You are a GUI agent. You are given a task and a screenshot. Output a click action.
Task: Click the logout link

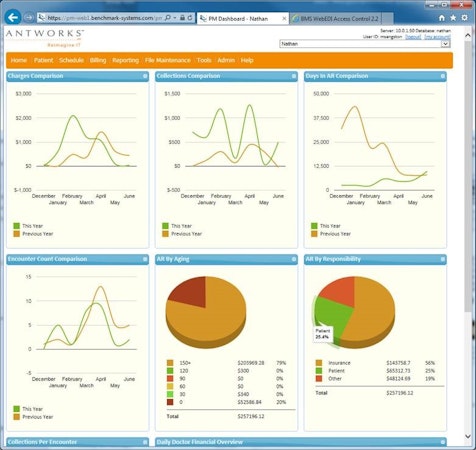[x=413, y=37]
